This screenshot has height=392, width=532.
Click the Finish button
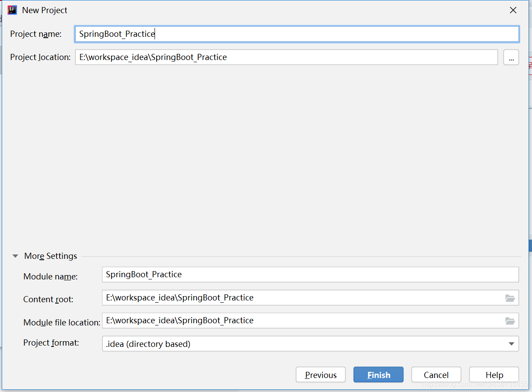379,375
